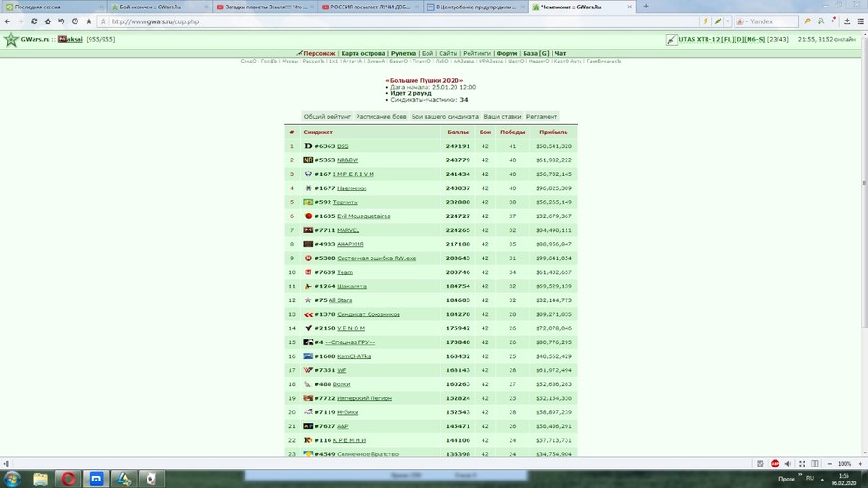Bookmark this page with the outline star

103,21
